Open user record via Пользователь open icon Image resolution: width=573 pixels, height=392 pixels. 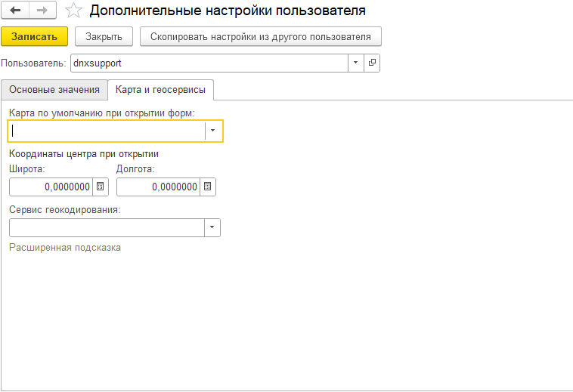point(372,63)
